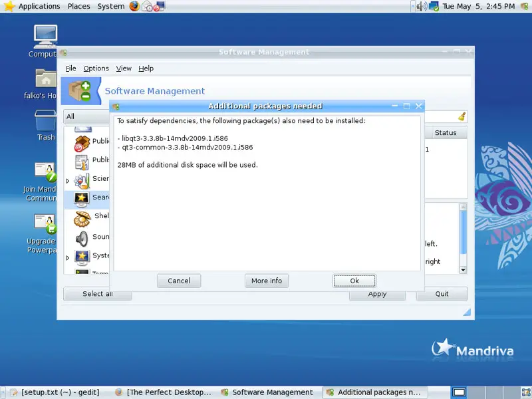Click the Software Management window title icon
Image resolution: width=532 pixels, height=399 pixels.
pos(63,53)
